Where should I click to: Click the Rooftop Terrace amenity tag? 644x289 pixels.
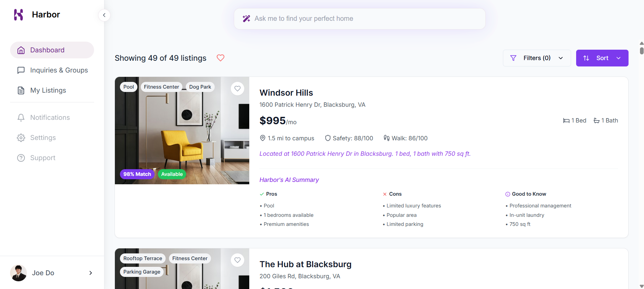click(x=143, y=258)
